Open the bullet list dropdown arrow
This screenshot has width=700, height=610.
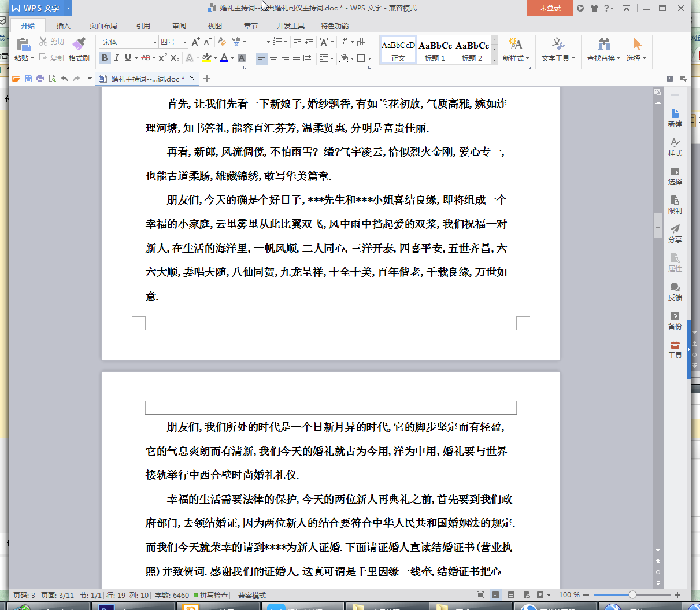(x=268, y=42)
